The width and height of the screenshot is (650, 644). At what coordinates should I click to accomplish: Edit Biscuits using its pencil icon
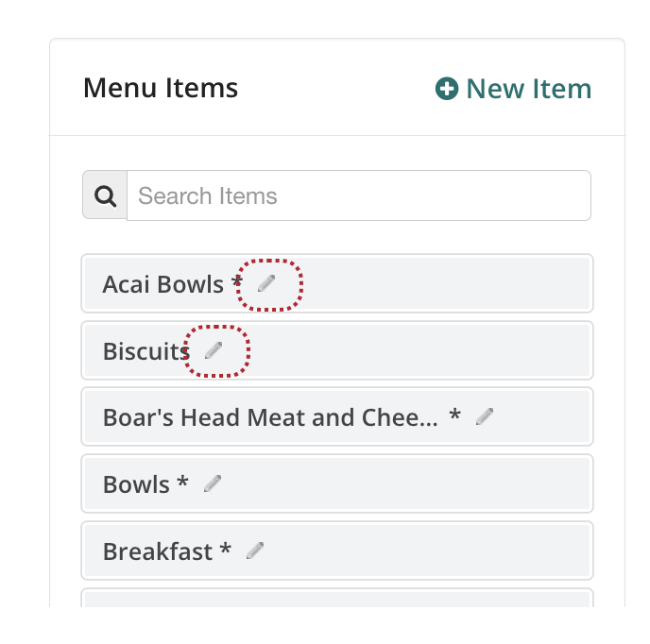coord(214,349)
